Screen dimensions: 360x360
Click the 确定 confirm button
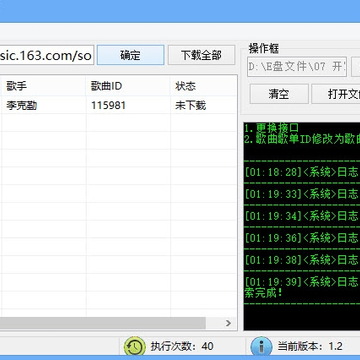click(x=130, y=55)
